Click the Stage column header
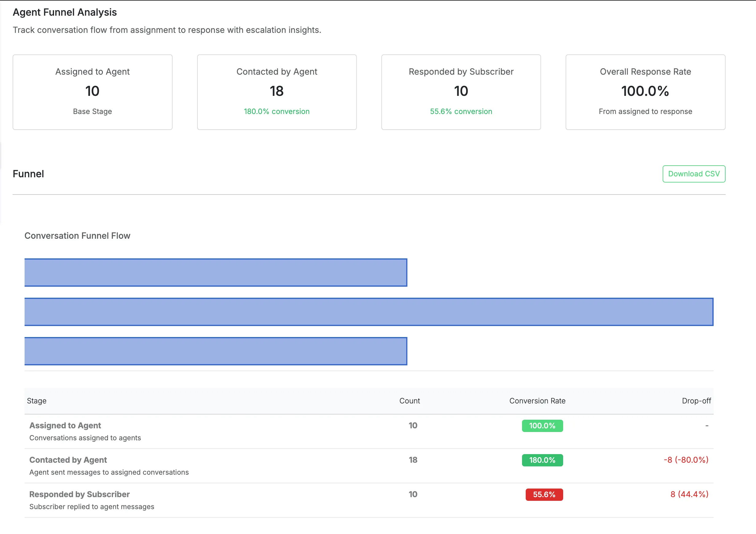Viewport: 756px width, 534px height. pos(37,401)
